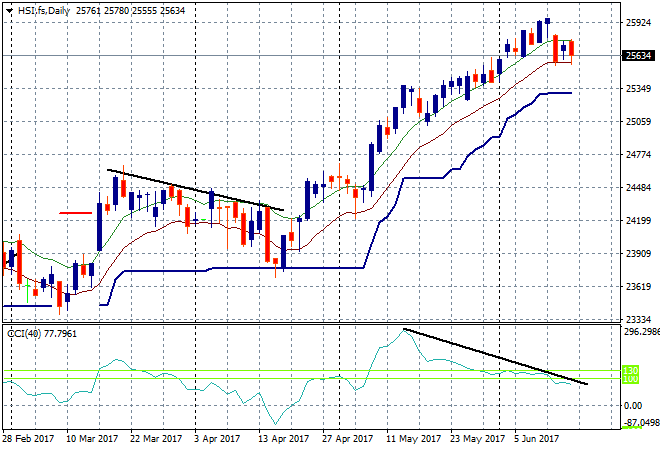Image resolution: width=660 pixels, height=450 pixels.
Task: Click the 10 Mar 2017 date label
Action: 92,439
